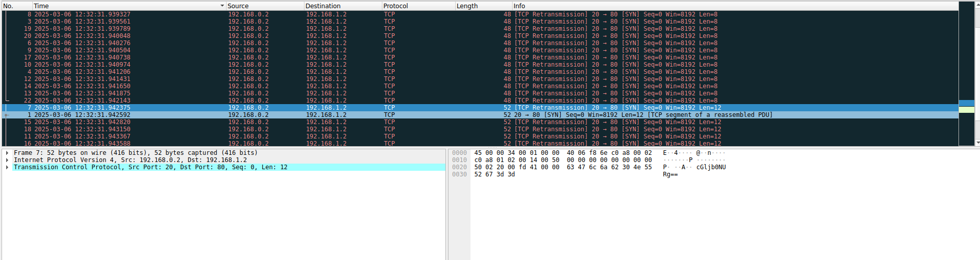
Task: Expand the Transmission Control Protocol node
Action: 7,167
